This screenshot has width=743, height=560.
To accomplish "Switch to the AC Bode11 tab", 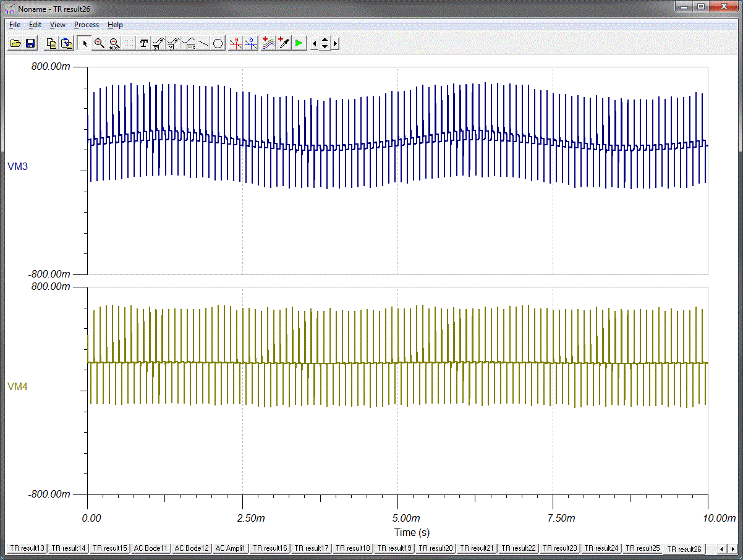I will click(150, 548).
